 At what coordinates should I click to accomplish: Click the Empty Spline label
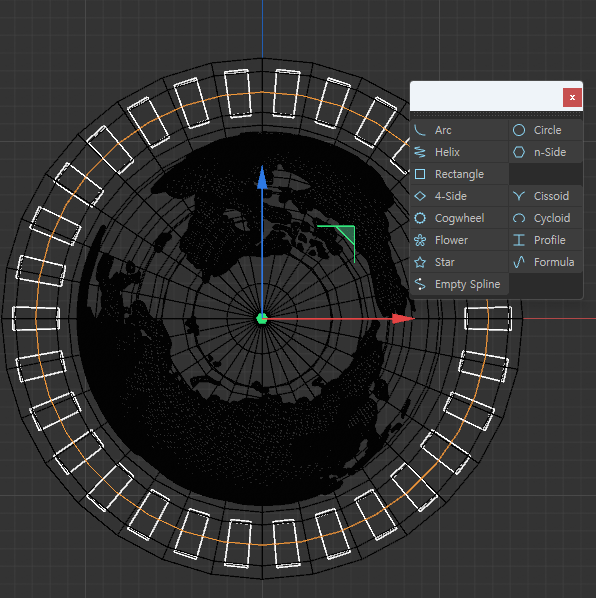[467, 284]
